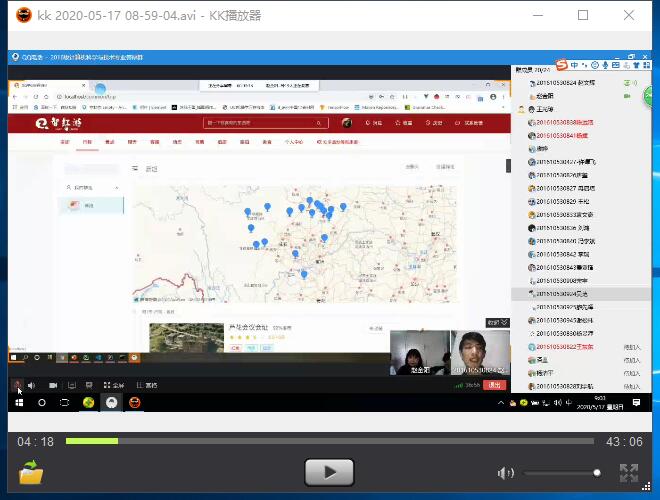Click the KK player logo in title bar
The image size is (660, 500).
point(24,15)
